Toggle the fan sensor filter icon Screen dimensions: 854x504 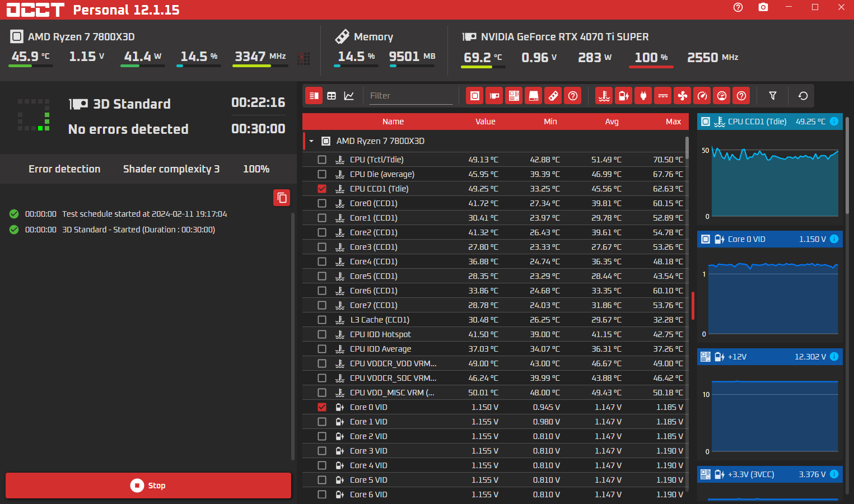pyautogui.click(x=683, y=96)
